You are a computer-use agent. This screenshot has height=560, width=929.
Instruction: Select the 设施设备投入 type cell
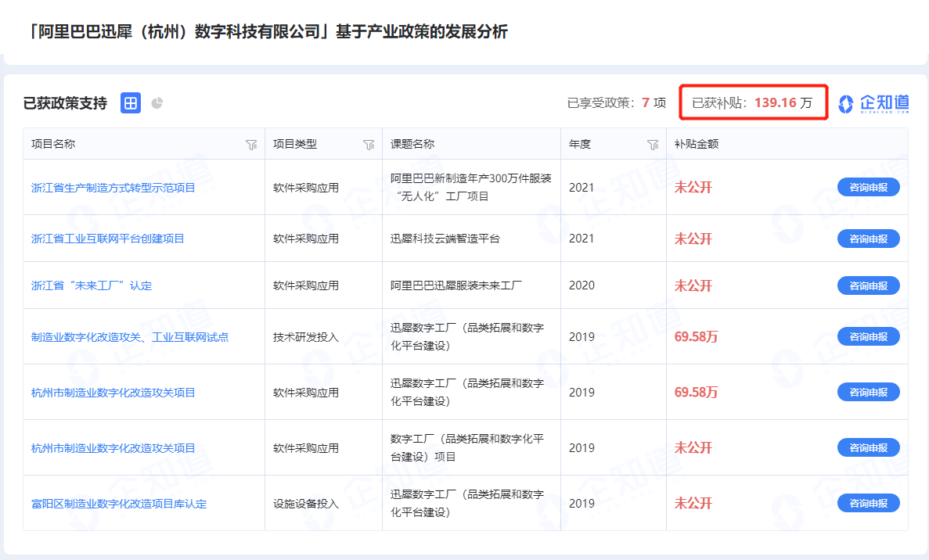(x=306, y=504)
